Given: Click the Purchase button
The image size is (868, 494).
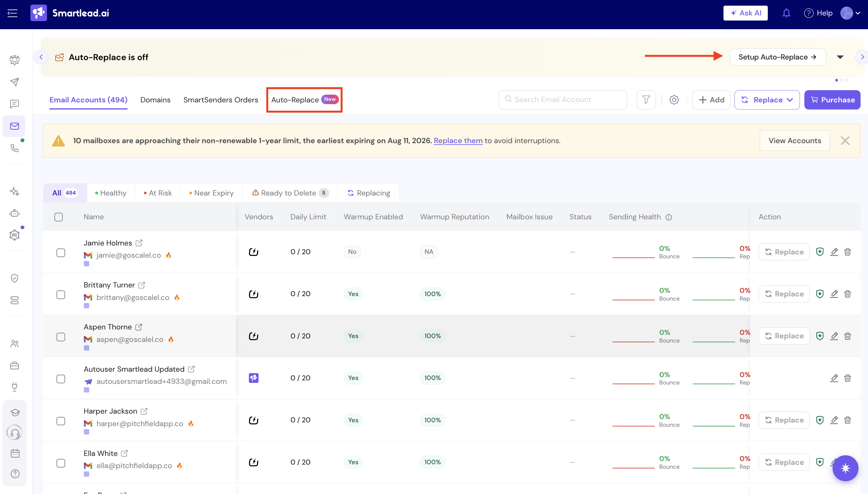Looking at the screenshot, I should pyautogui.click(x=832, y=100).
